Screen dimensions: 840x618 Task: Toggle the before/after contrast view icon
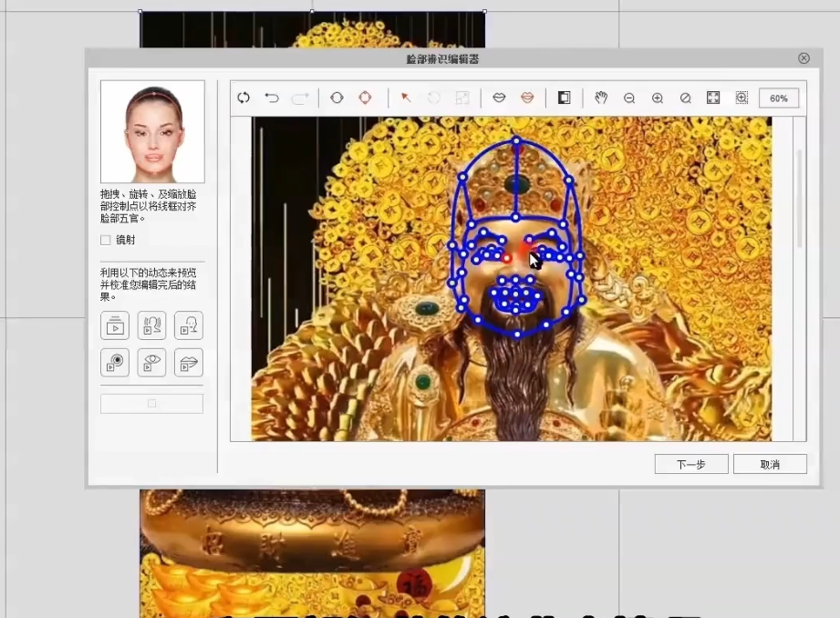[x=564, y=98]
